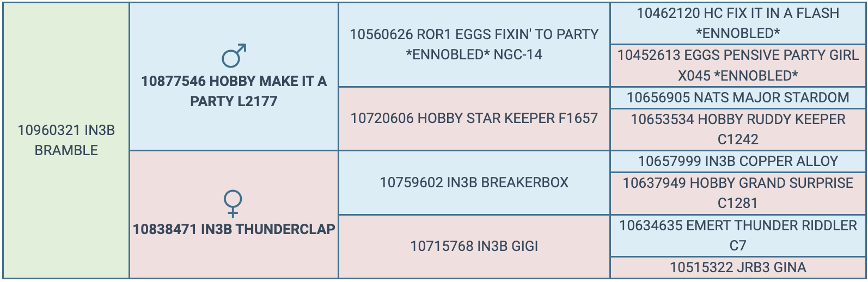This screenshot has width=868, height=282.
Task: Select ROR1 Eggs Fixin' To Party entry
Action: (474, 34)
